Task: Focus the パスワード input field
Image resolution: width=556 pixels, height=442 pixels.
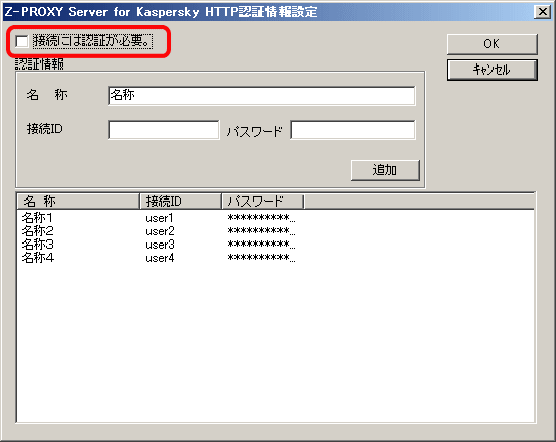Action: point(353,130)
